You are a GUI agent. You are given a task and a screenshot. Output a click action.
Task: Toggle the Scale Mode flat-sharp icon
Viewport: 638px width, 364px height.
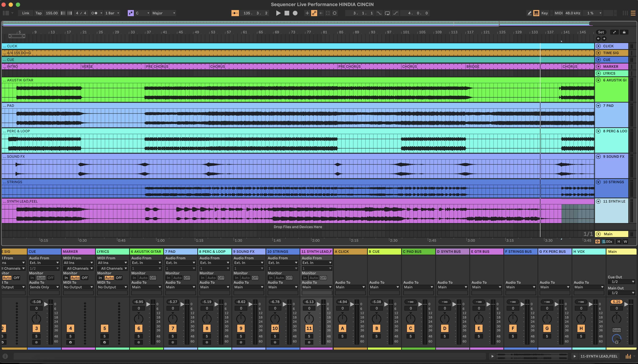pos(131,13)
